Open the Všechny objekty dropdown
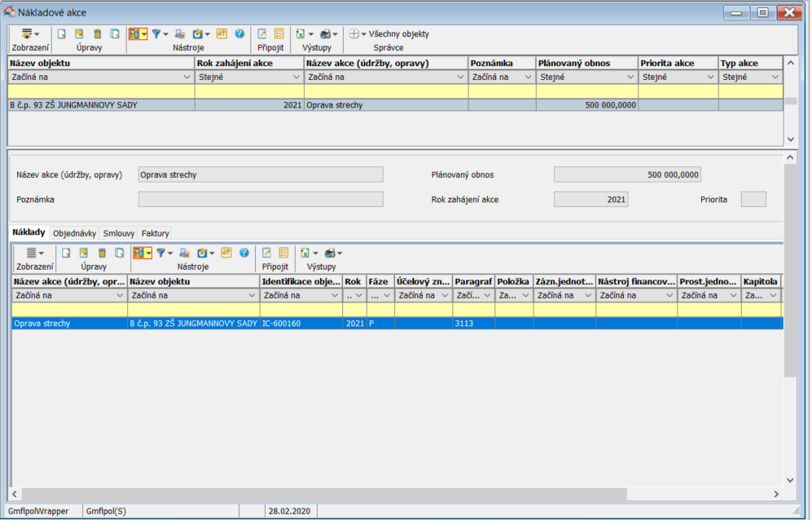Viewport: 812px width, 520px height. point(390,34)
